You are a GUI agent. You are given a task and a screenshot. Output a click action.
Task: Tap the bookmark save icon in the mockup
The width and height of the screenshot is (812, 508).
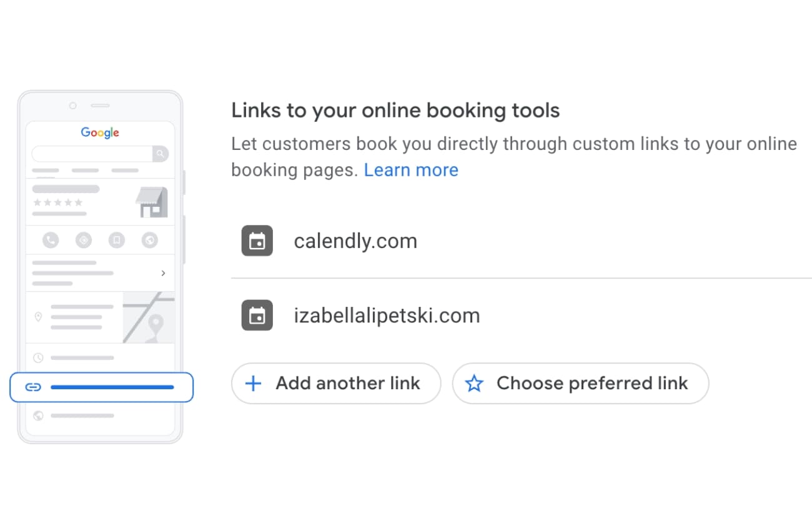(116, 239)
